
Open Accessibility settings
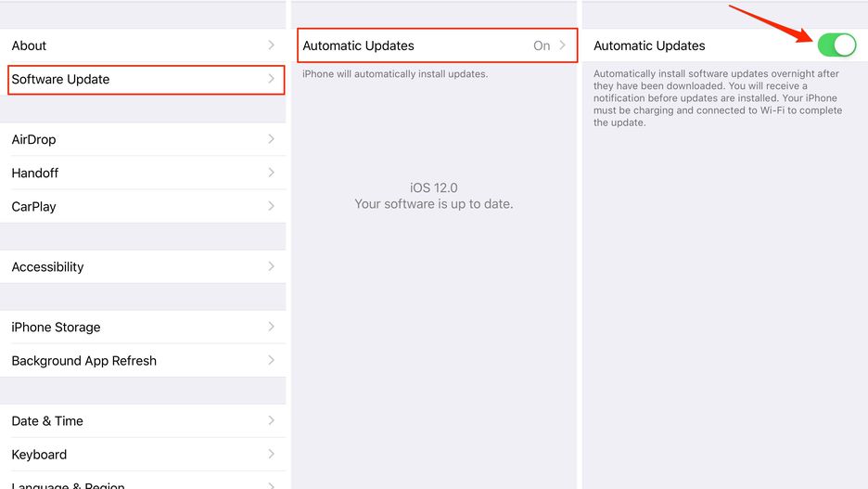[143, 267]
